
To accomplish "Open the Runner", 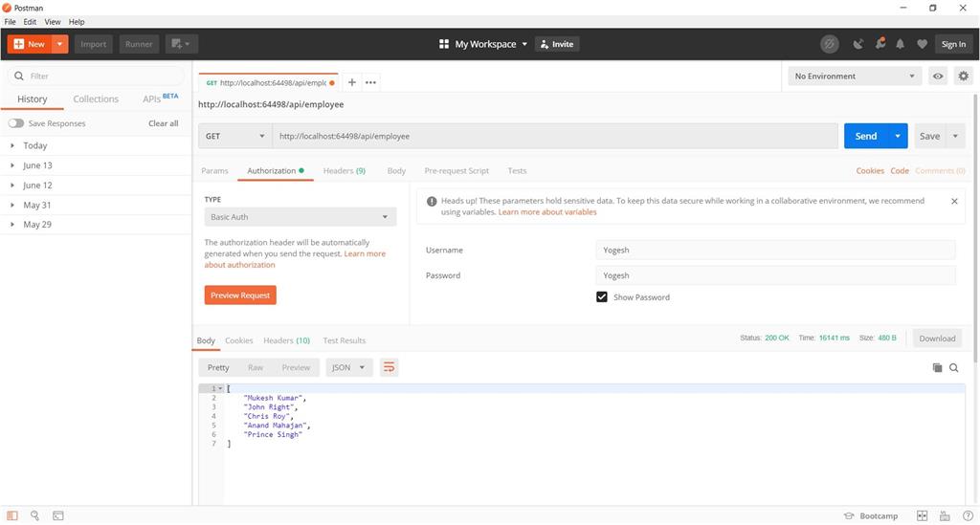I will [x=138, y=44].
